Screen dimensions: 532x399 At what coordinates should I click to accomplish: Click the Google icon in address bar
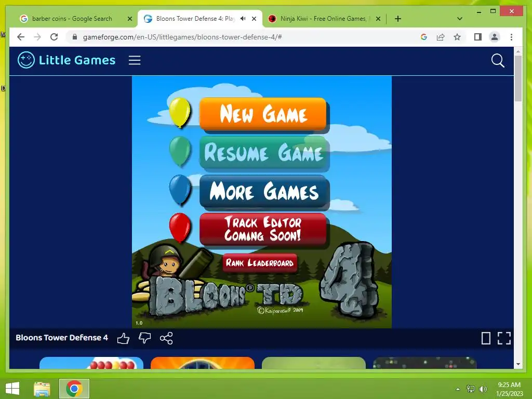pyautogui.click(x=424, y=37)
